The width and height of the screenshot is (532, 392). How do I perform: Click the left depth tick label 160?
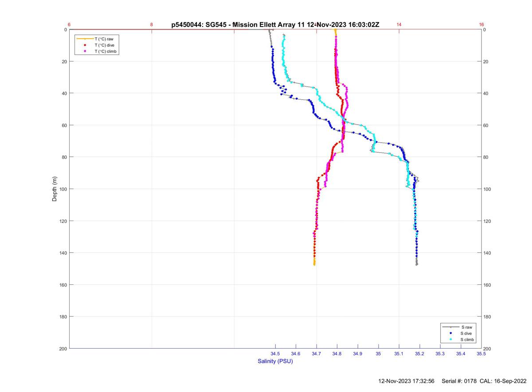(x=63, y=285)
